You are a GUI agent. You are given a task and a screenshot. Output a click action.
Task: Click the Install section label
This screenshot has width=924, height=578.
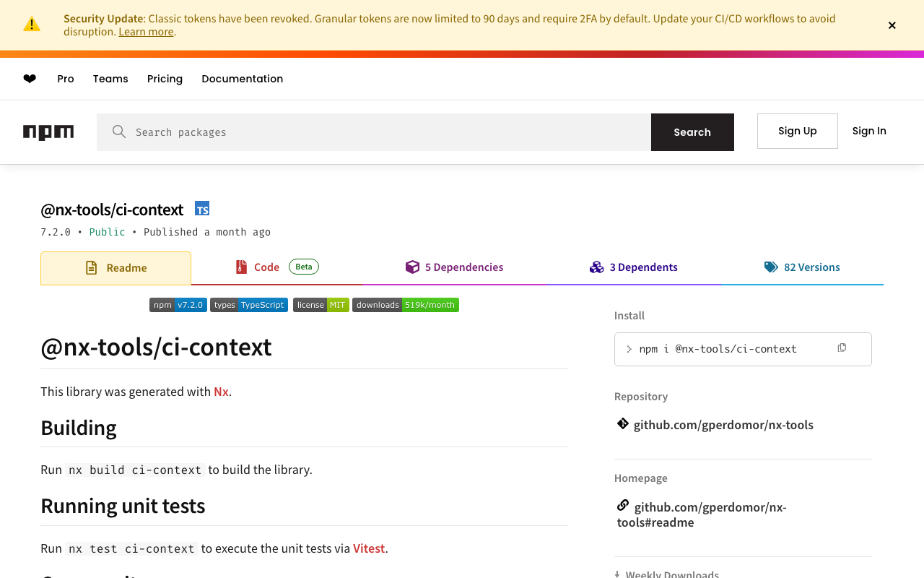coord(629,316)
